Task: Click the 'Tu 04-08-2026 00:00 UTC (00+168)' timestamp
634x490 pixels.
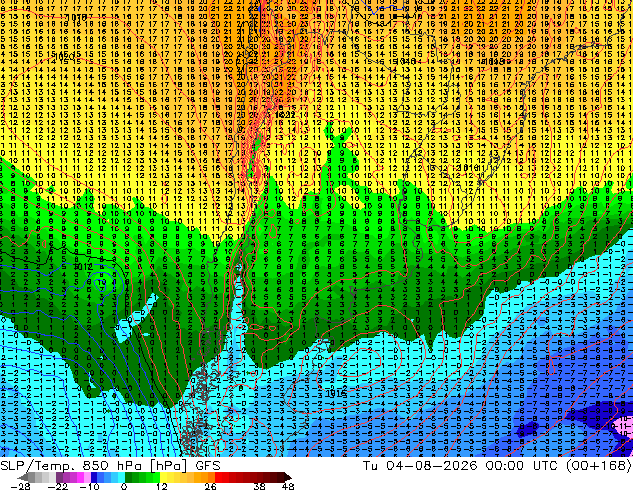Action: click(498, 465)
